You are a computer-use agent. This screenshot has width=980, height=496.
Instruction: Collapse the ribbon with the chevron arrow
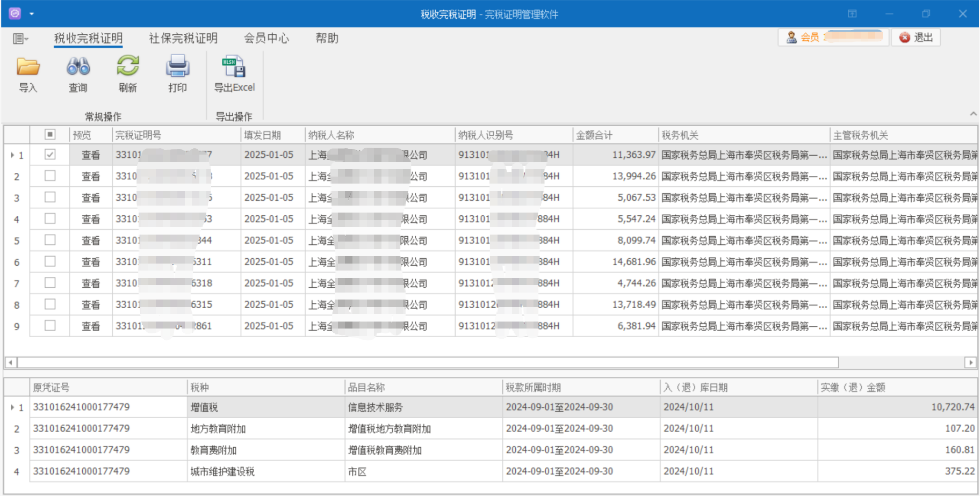973,114
